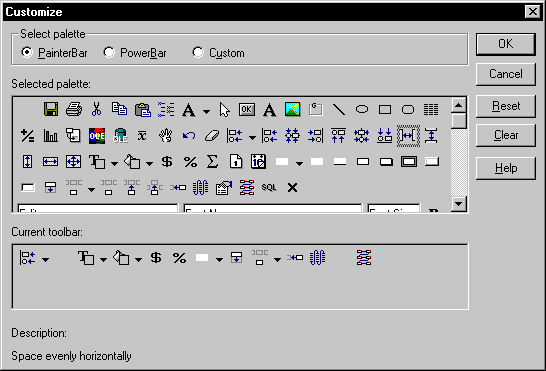Select the colorful OLE object icon

click(x=97, y=136)
